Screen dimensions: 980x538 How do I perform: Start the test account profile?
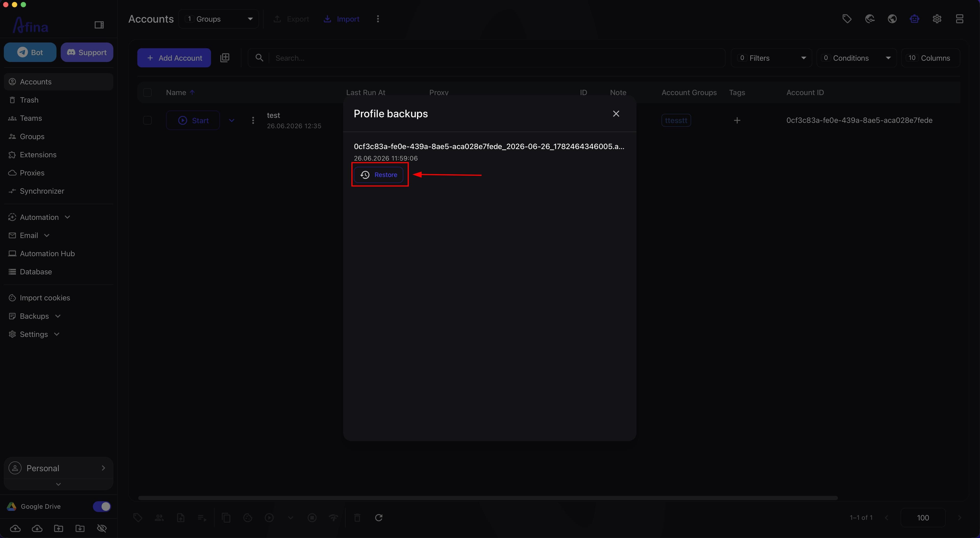[x=193, y=121]
